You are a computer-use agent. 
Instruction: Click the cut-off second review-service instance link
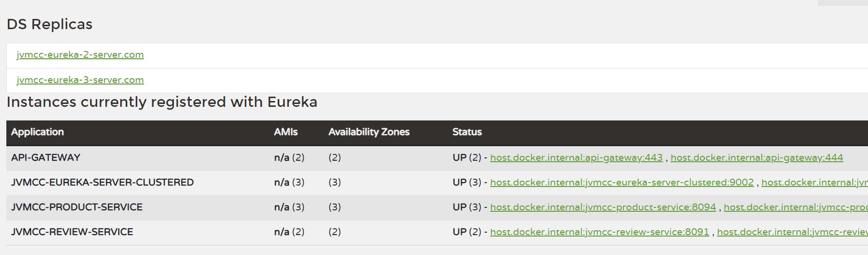(793, 232)
